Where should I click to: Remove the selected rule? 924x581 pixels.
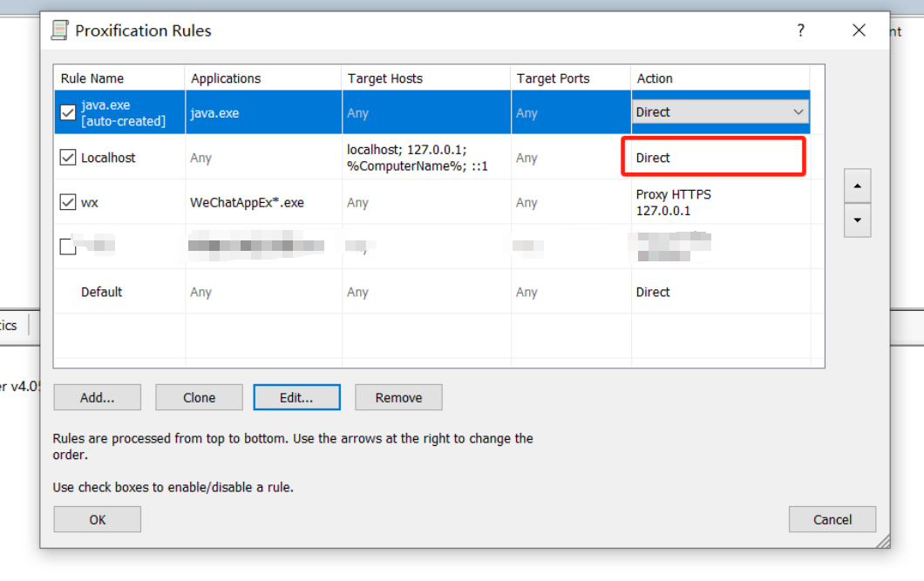tap(398, 397)
